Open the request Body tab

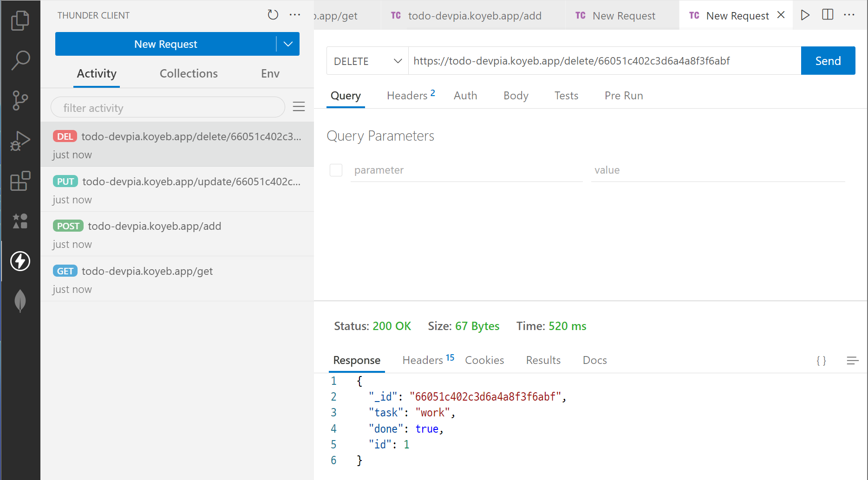(x=516, y=96)
